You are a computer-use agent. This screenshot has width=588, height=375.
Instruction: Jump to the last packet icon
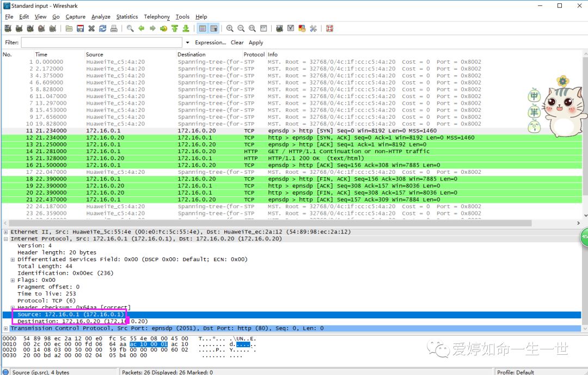tap(186, 28)
